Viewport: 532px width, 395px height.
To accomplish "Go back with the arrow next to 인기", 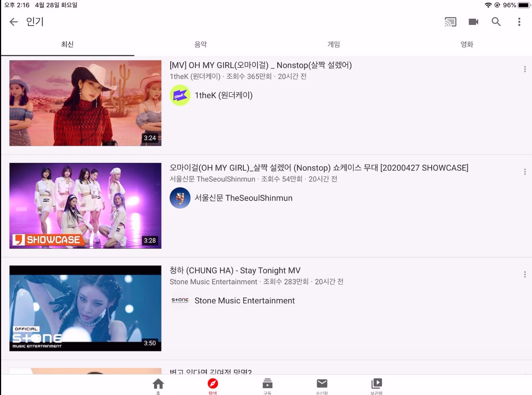I will (x=14, y=22).
